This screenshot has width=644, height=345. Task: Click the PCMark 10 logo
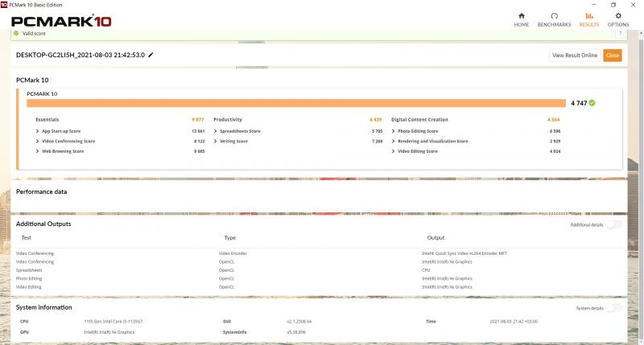coord(61,22)
